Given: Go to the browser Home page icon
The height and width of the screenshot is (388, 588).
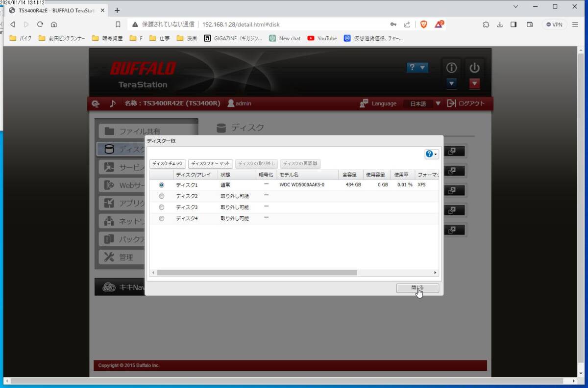Looking at the screenshot, I should [x=54, y=25].
